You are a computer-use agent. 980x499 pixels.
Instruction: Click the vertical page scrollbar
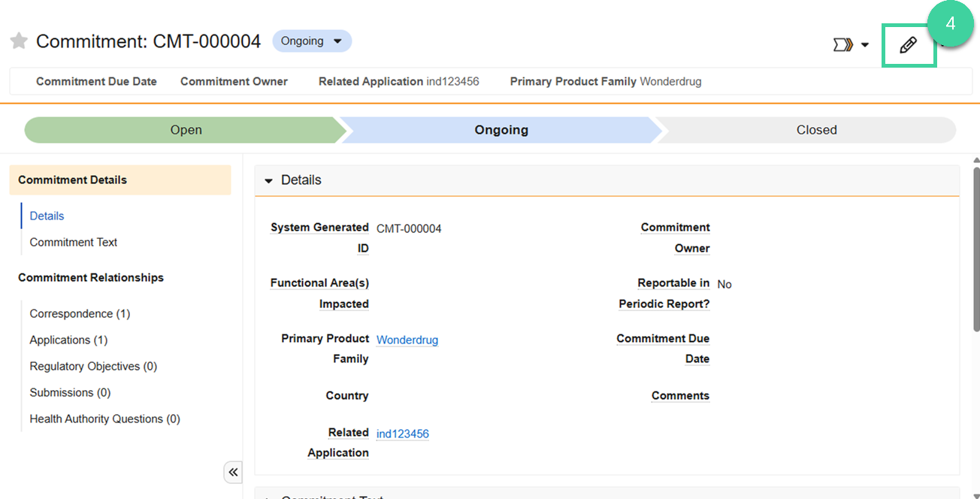(x=976, y=248)
